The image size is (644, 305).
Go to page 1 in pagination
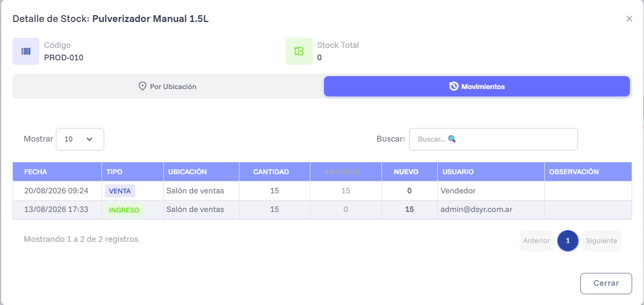click(567, 241)
